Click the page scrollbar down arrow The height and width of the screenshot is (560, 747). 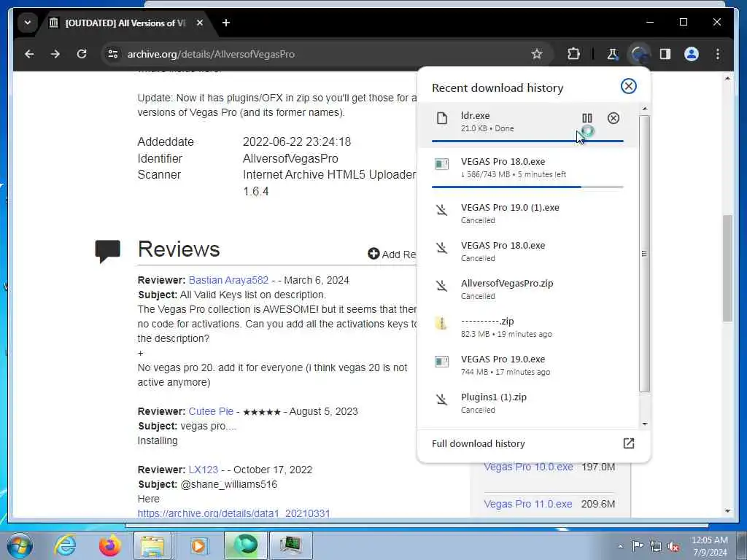click(727, 511)
